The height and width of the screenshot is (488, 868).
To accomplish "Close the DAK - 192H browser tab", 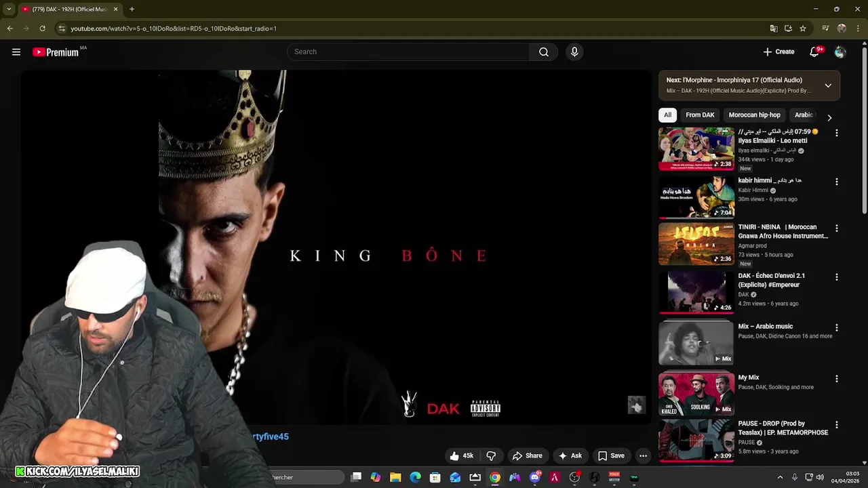I will (x=115, y=9).
